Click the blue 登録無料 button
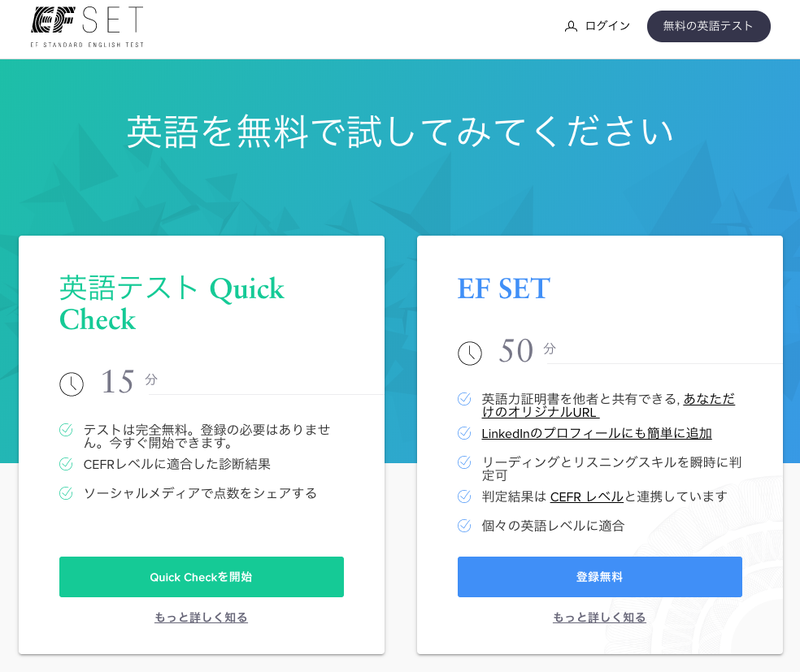 tap(599, 577)
